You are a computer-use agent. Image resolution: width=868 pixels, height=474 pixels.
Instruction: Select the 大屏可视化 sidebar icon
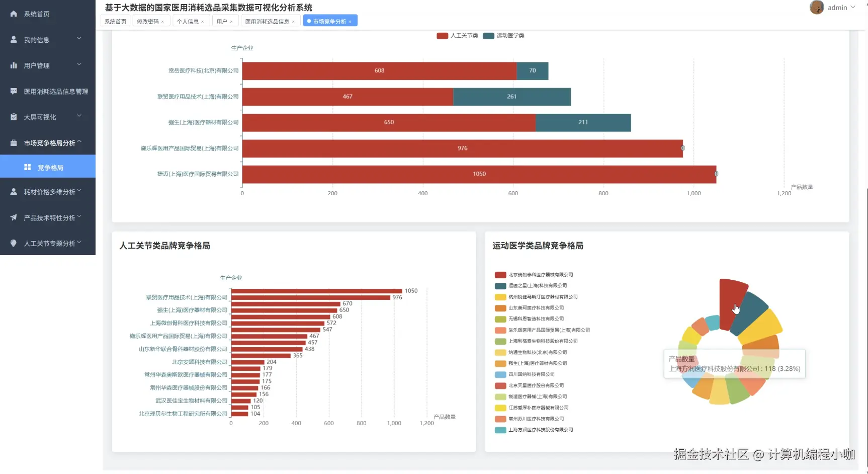click(14, 117)
